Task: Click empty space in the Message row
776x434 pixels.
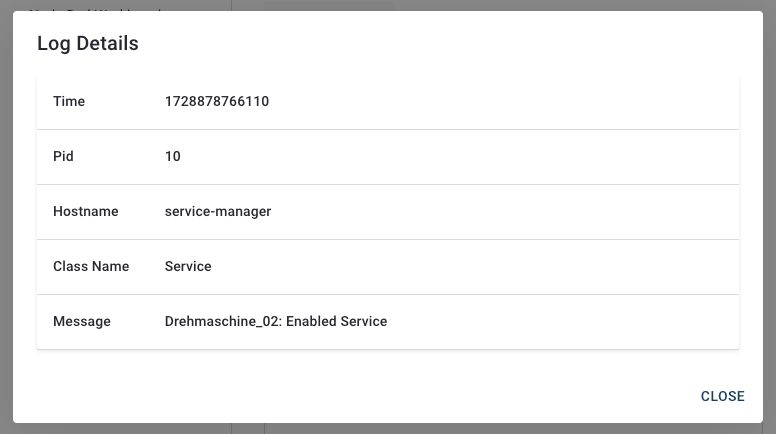Action: click(560, 322)
